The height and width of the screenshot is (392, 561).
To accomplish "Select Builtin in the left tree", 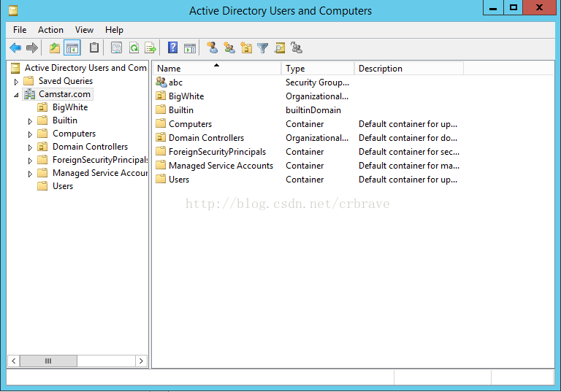I will tap(65, 120).
